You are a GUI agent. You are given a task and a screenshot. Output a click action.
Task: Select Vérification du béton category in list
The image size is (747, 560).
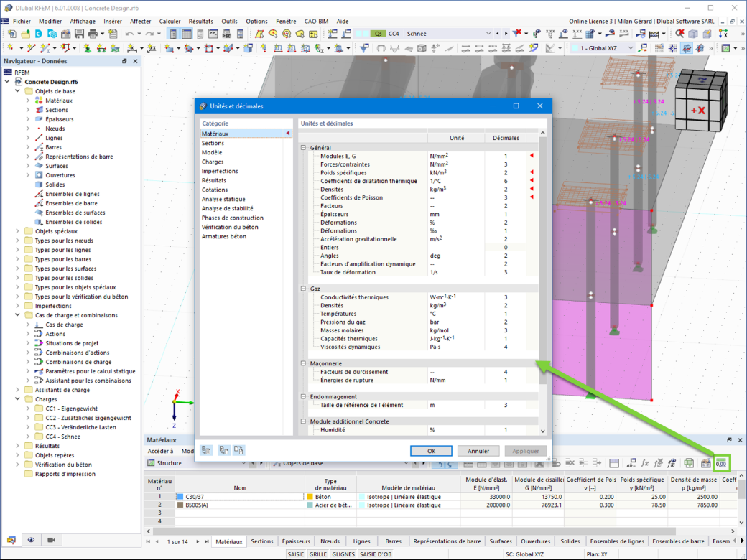[x=230, y=227]
